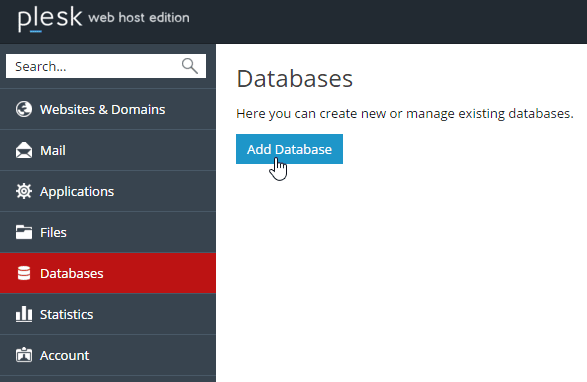The width and height of the screenshot is (587, 382).
Task: Open the Statistics sidebar entry
Action: point(108,314)
